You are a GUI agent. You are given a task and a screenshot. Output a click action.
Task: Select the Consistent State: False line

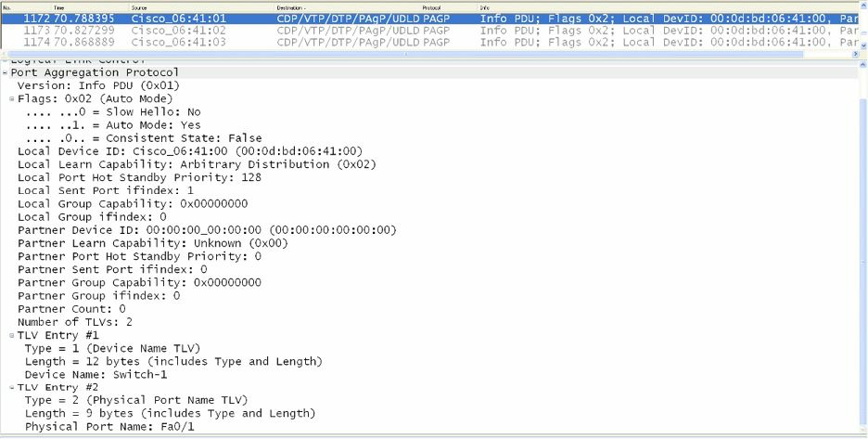[144, 138]
